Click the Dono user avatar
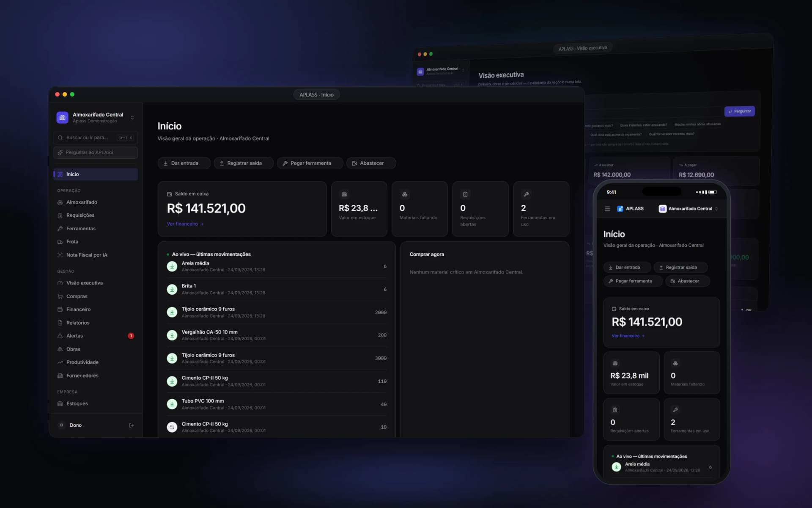This screenshot has width=812, height=508. (x=62, y=425)
